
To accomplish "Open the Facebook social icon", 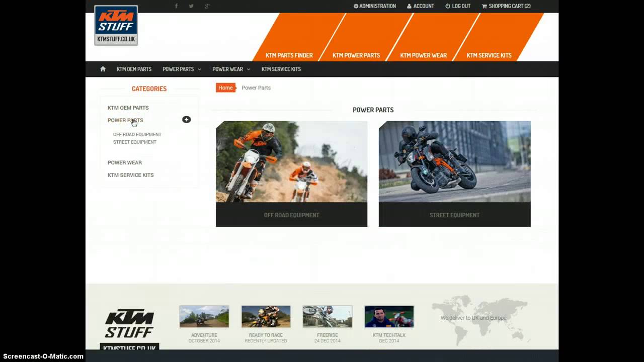I will click(x=176, y=6).
